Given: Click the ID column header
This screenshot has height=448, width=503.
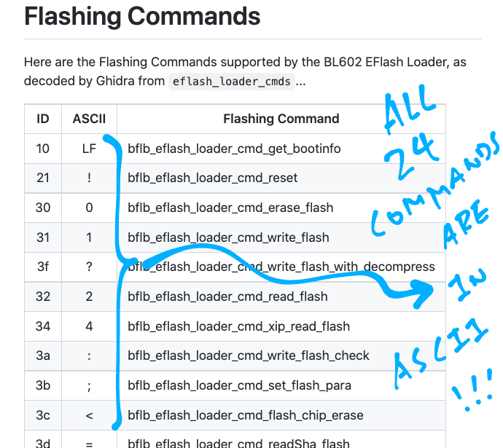Looking at the screenshot, I should pyautogui.click(x=43, y=119).
